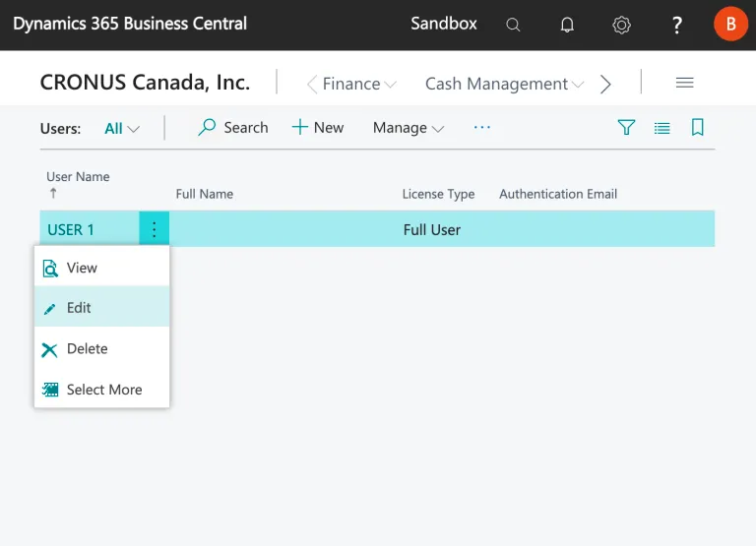Show more actions ellipsis in toolbar
Image resolution: width=756 pixels, height=546 pixels.
[482, 127]
